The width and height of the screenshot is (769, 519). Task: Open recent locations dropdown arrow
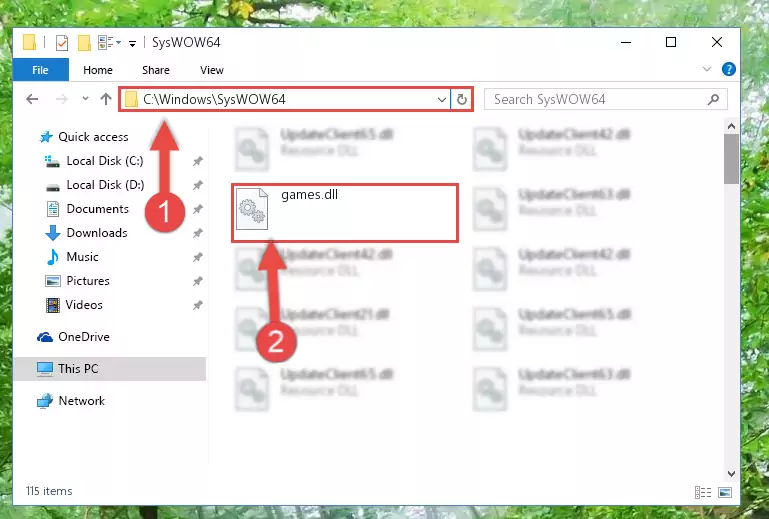pyautogui.click(x=85, y=99)
